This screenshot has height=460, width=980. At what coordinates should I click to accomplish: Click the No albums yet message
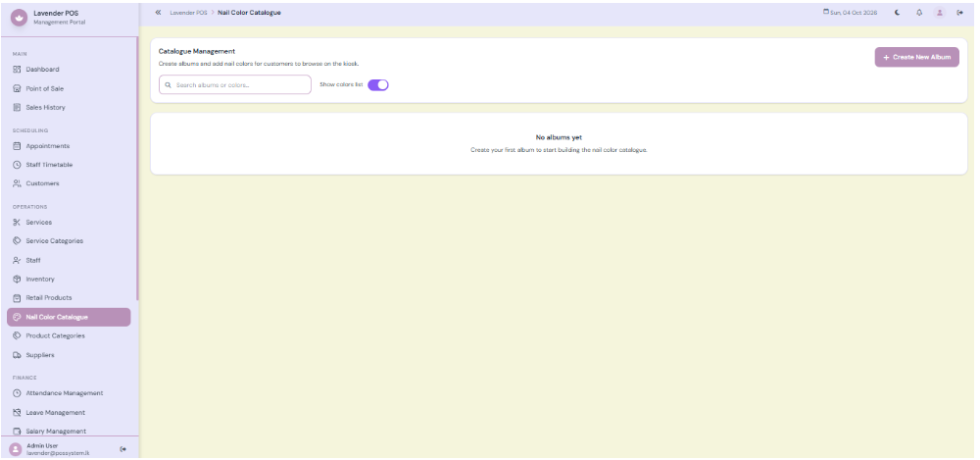click(x=559, y=137)
